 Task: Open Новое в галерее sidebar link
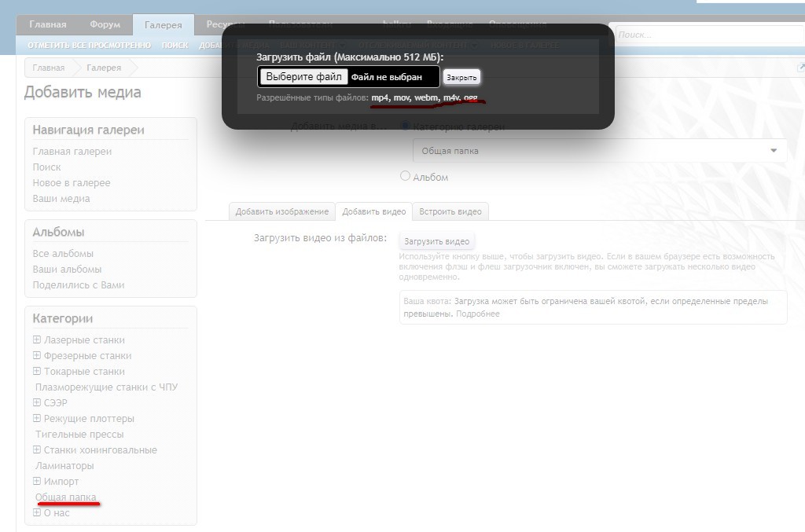(72, 182)
